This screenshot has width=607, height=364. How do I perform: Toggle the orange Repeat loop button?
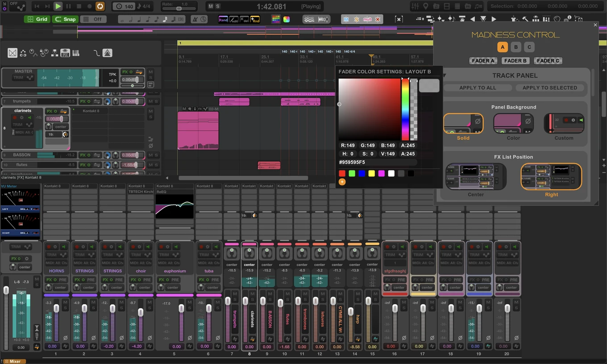[100, 6]
